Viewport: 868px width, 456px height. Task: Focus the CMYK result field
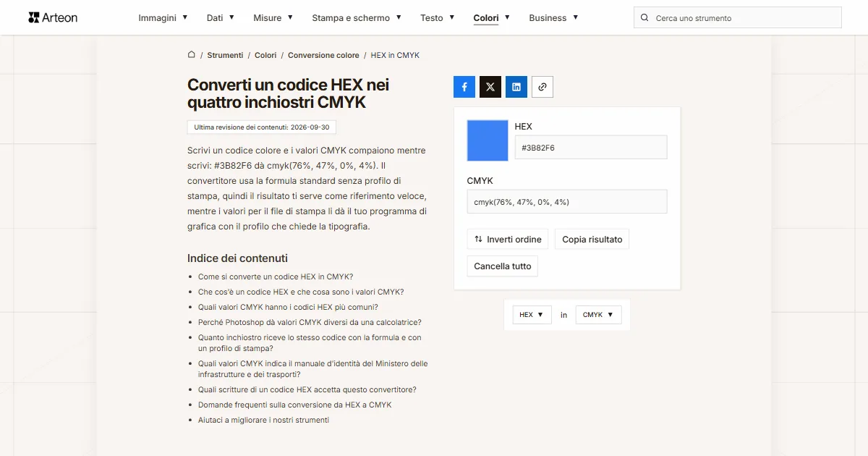pyautogui.click(x=567, y=202)
